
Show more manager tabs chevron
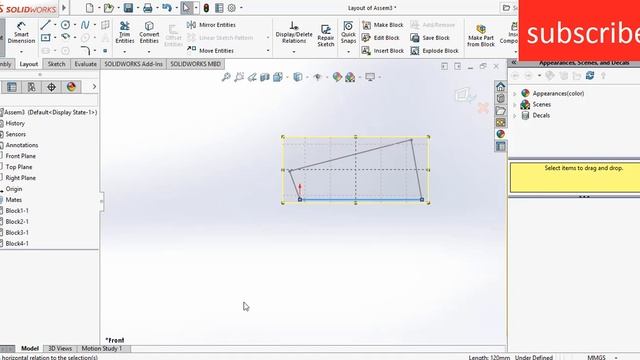click(x=94, y=87)
